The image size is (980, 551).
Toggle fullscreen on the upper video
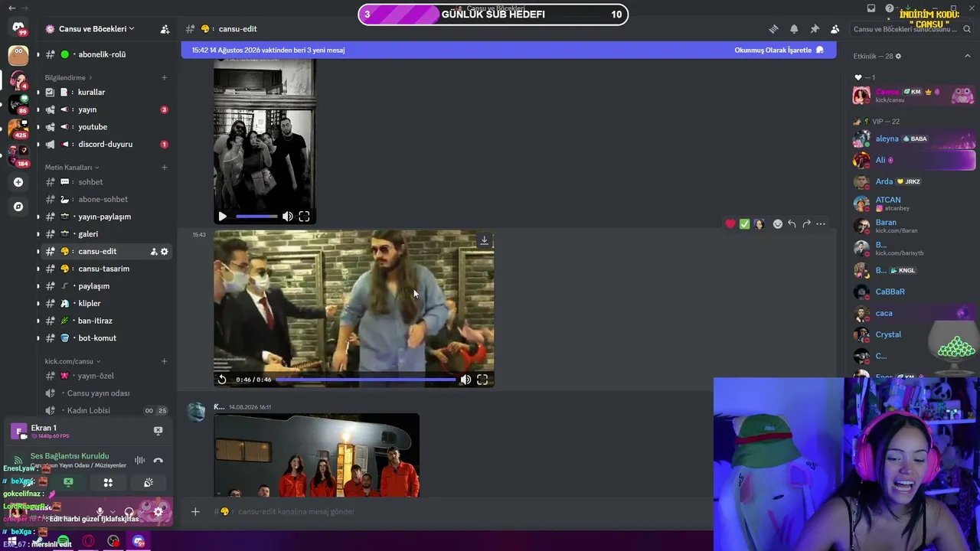(x=304, y=217)
